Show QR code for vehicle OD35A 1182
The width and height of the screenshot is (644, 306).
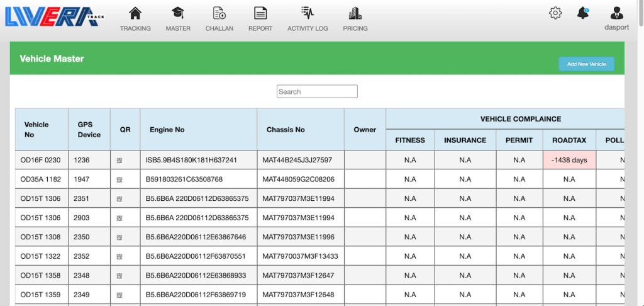pyautogui.click(x=119, y=179)
